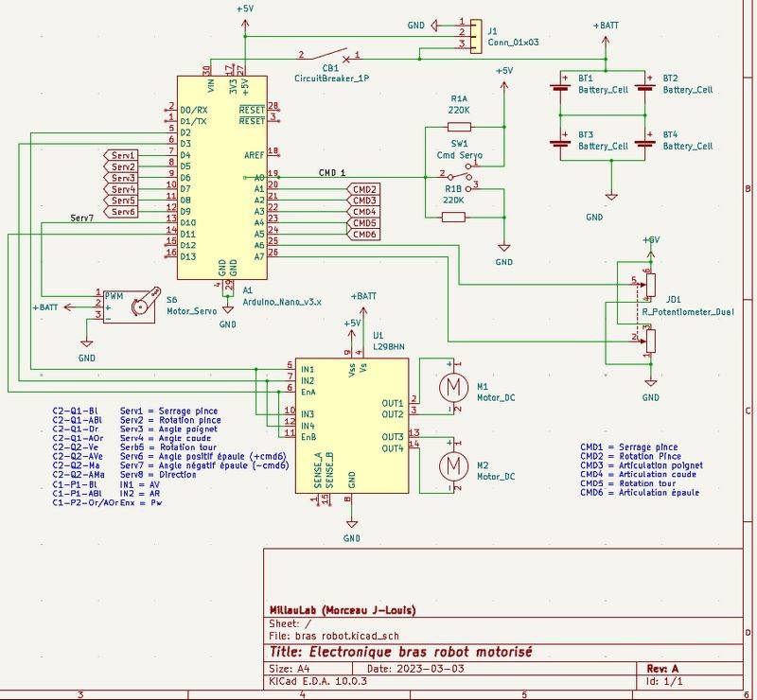
Task: Select the Serv1 global label
Action: point(121,155)
